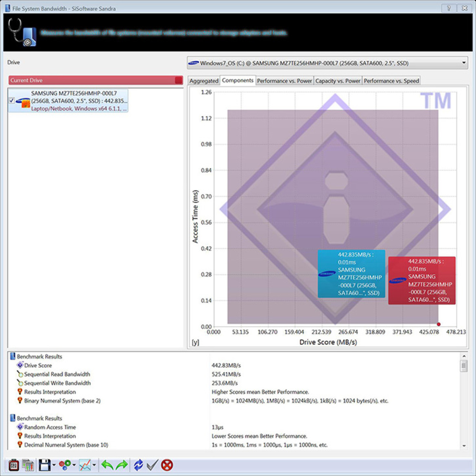Open the Capacity vs. Power tab
476x476 pixels.
point(338,81)
